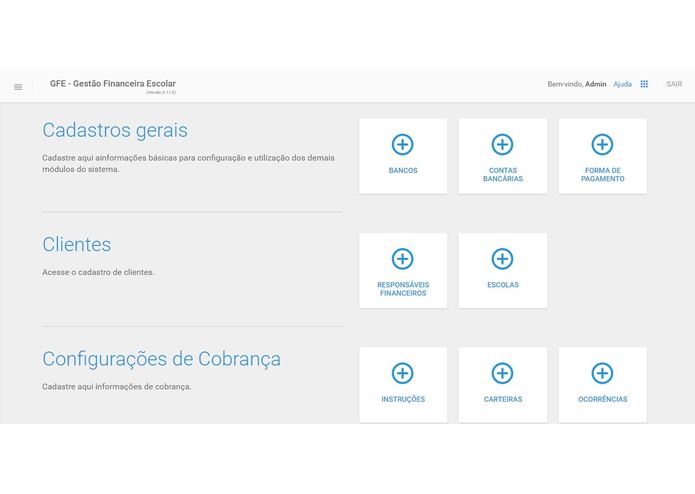Click the plus icon above BANCOS

402,144
